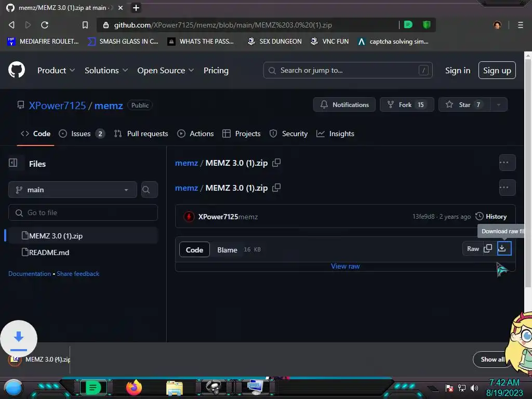Reload the page with refresh icon
The width and height of the screenshot is (532, 399).
45,25
